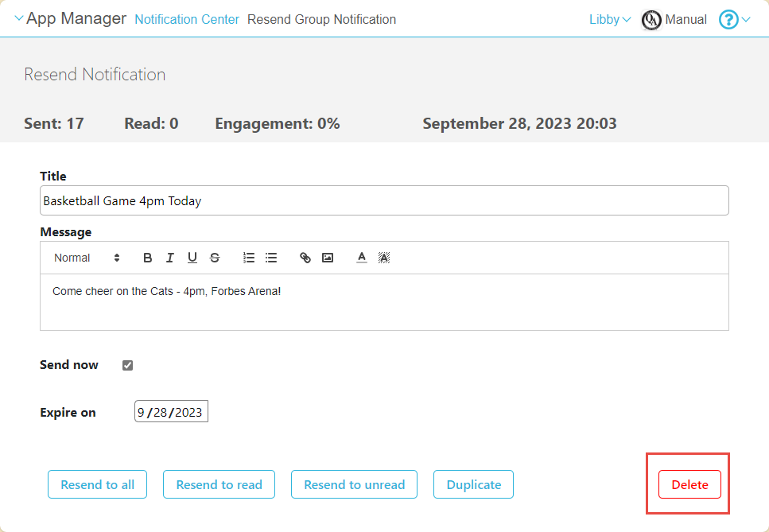
Task: Insert a bulleted list
Action: tap(271, 258)
